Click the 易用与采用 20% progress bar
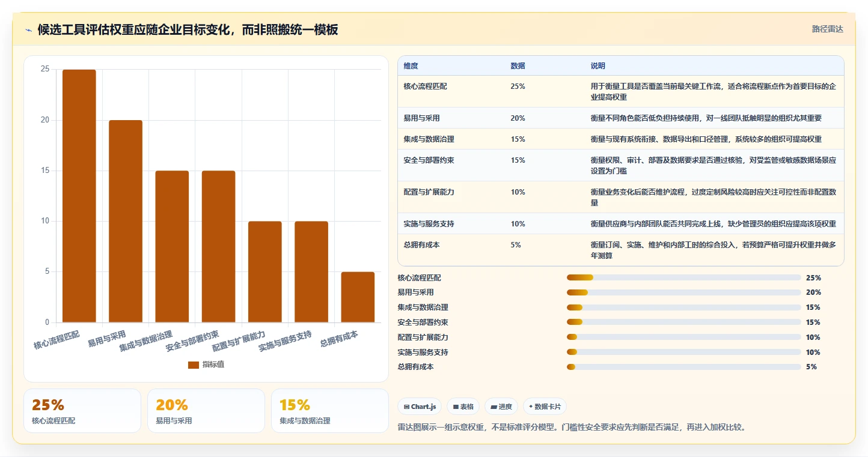Viewport: 868px width, 457px height. [684, 292]
